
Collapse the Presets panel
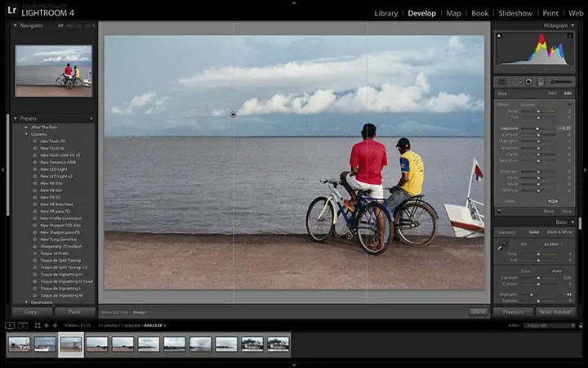pyautogui.click(x=15, y=119)
